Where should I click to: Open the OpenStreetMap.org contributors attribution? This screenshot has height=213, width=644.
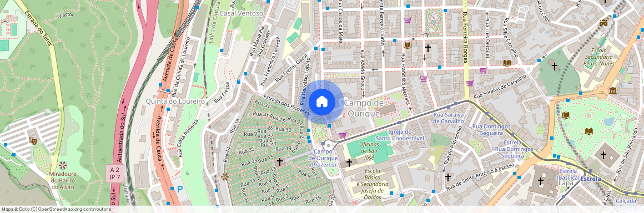74,209
